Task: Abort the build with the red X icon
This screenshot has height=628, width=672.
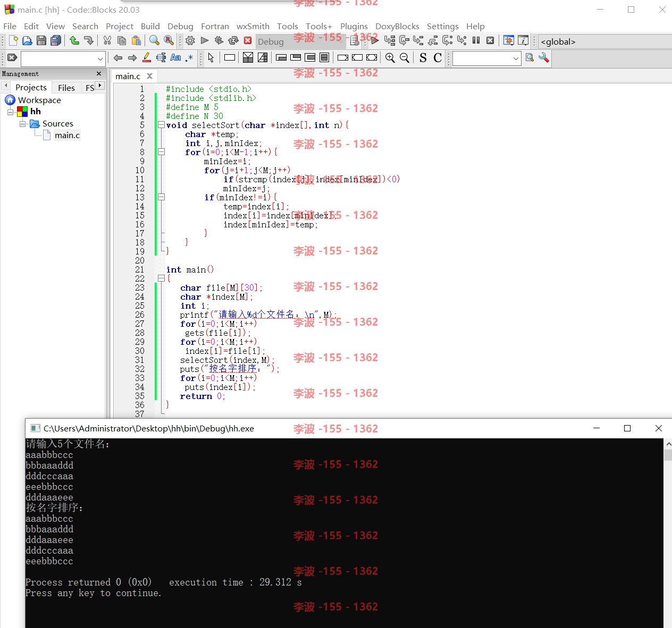Action: 248,40
